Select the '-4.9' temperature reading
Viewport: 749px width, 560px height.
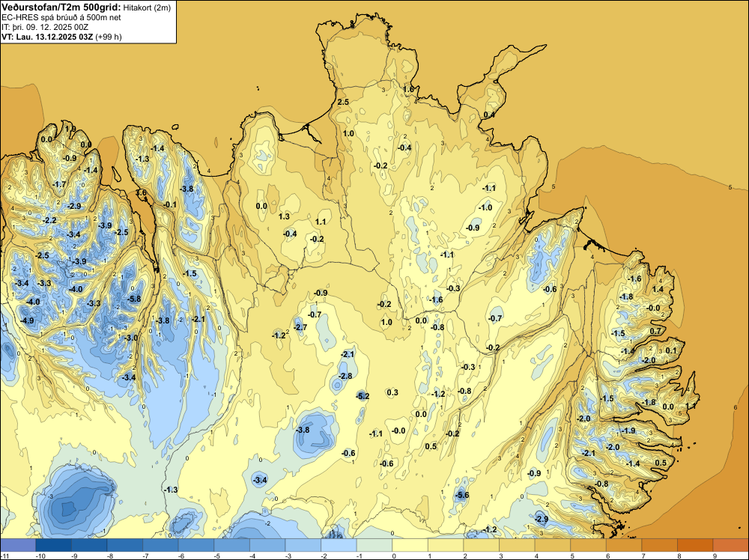pos(27,320)
